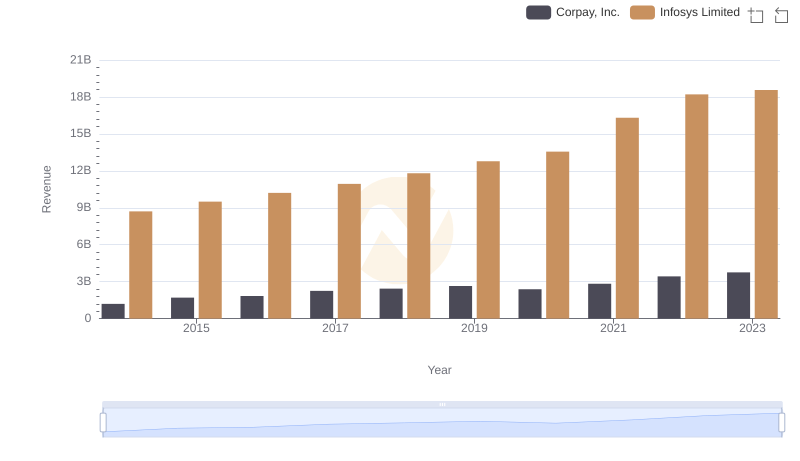Click the Infosys bar for 2020
The image size is (800, 461).
click(558, 235)
